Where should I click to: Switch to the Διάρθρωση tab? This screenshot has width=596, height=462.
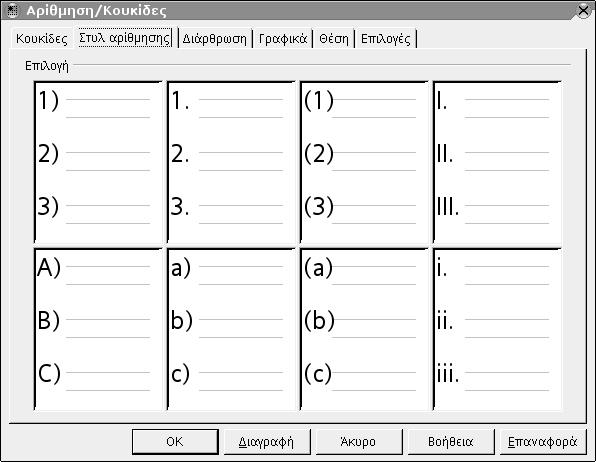point(215,38)
